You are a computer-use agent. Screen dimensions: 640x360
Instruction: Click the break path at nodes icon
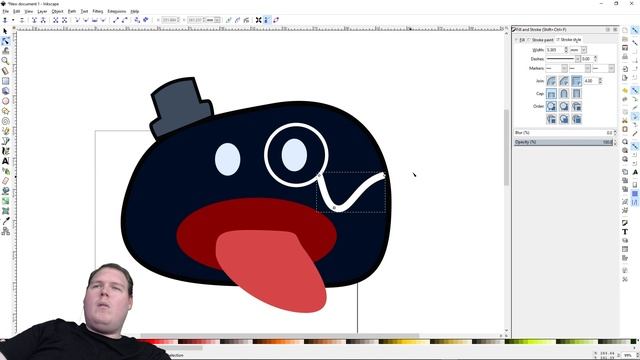[43, 20]
